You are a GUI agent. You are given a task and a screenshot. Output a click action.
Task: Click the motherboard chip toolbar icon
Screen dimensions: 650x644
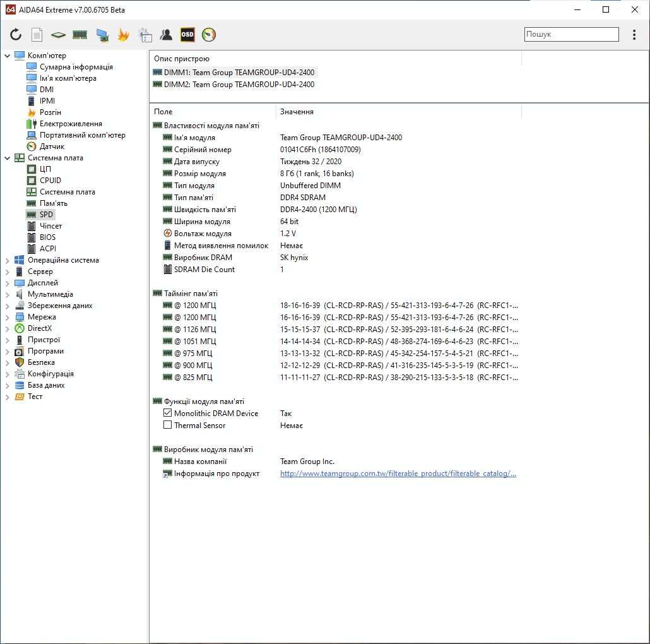coord(59,35)
